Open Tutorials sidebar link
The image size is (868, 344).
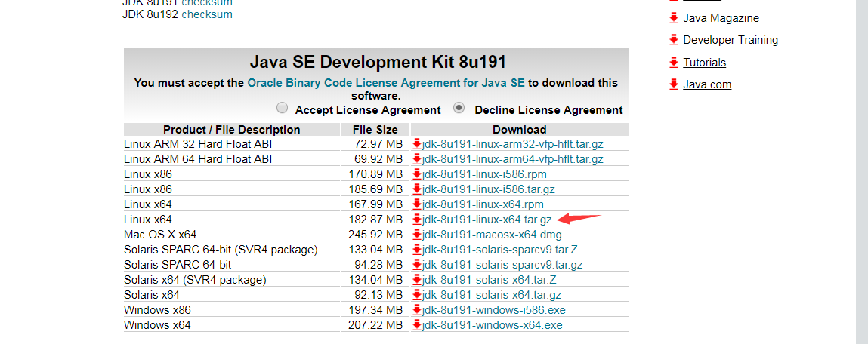point(705,63)
